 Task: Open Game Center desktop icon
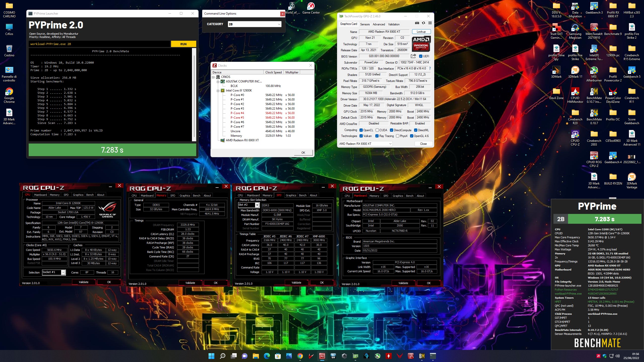pyautogui.click(x=311, y=8)
